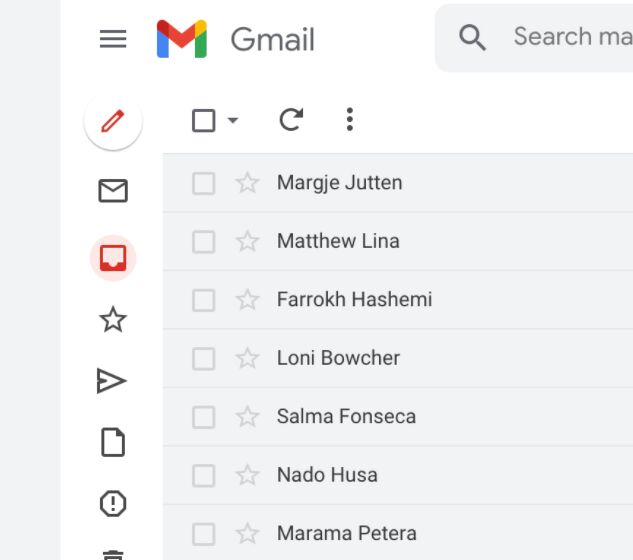Star the Marama Petera email
Viewport: 633px width, 560px height.
247,533
